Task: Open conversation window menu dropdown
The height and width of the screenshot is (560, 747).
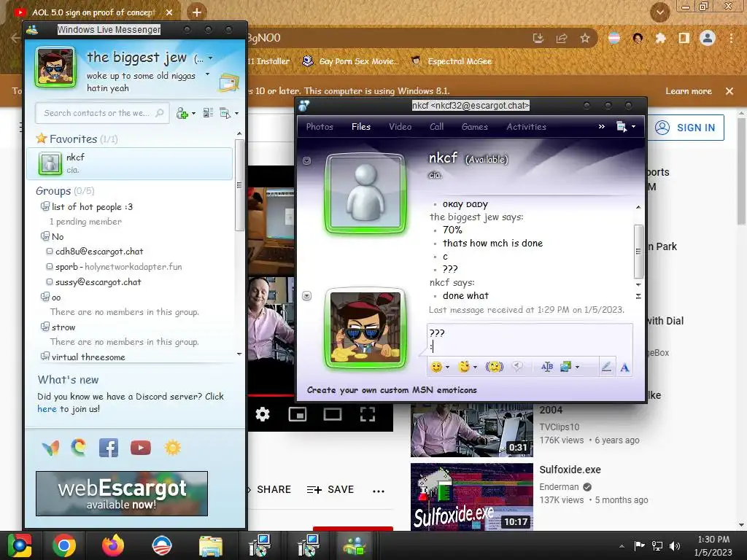Action: click(x=626, y=127)
